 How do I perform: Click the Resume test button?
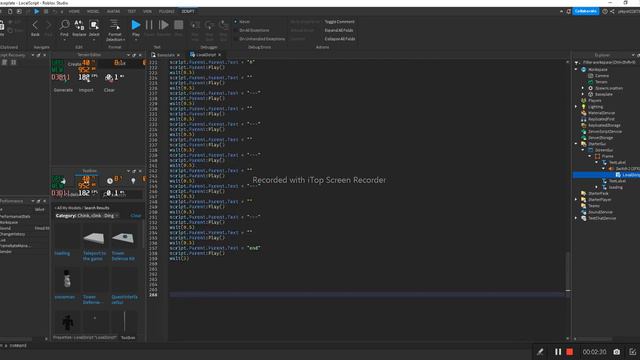click(164, 25)
